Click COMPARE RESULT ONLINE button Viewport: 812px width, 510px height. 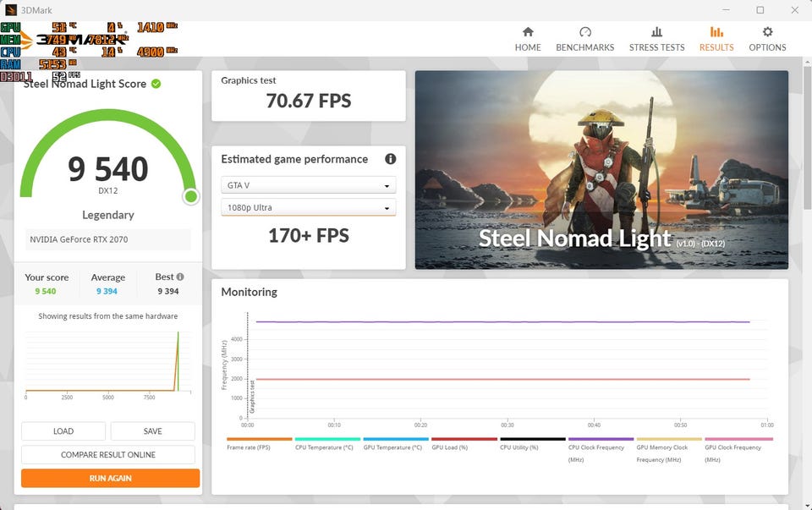[108, 454]
